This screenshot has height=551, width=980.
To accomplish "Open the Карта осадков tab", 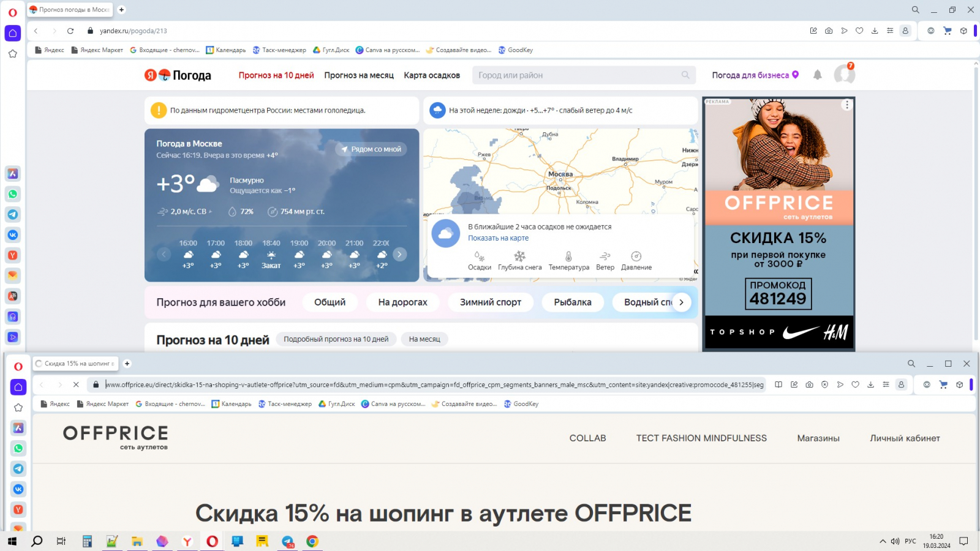I will pos(432,75).
